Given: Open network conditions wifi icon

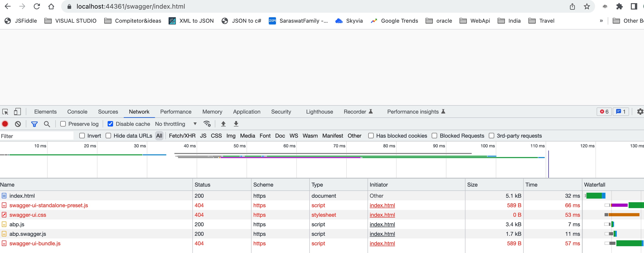Looking at the screenshot, I should [x=207, y=124].
